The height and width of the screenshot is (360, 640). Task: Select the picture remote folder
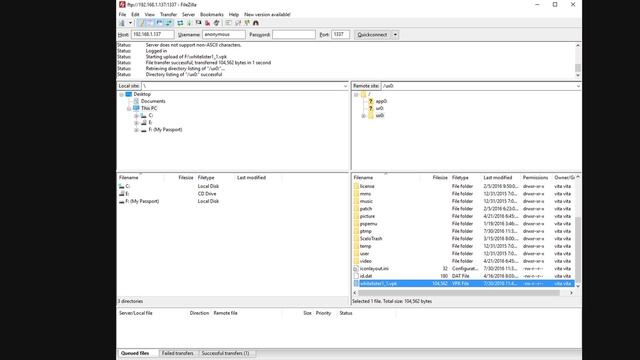tap(367, 216)
